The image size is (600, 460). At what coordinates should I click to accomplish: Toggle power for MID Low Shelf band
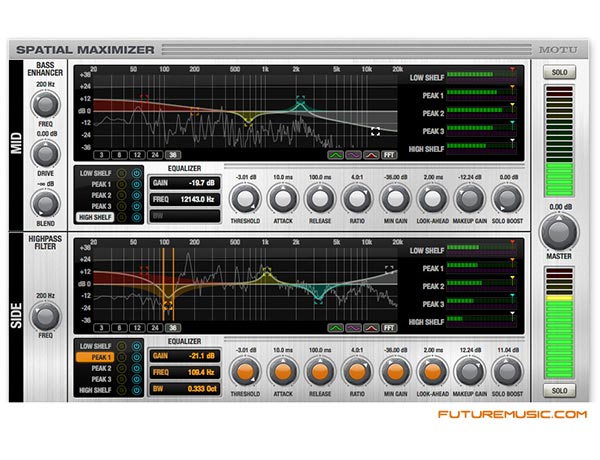(x=136, y=173)
